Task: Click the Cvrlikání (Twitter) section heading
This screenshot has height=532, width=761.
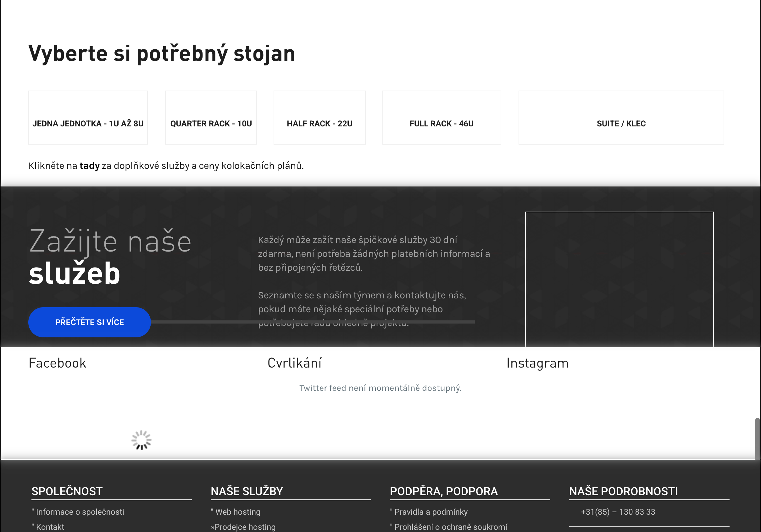Action: click(294, 363)
